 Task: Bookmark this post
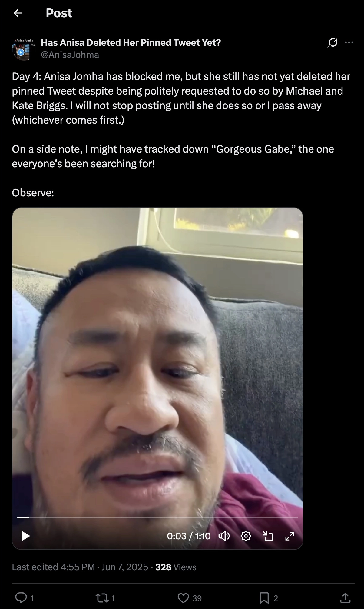[264, 598]
